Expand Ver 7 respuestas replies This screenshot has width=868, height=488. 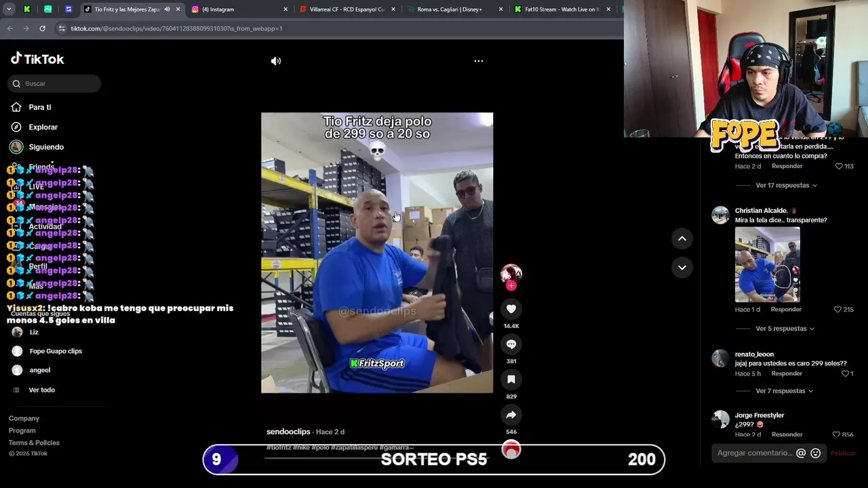click(784, 391)
